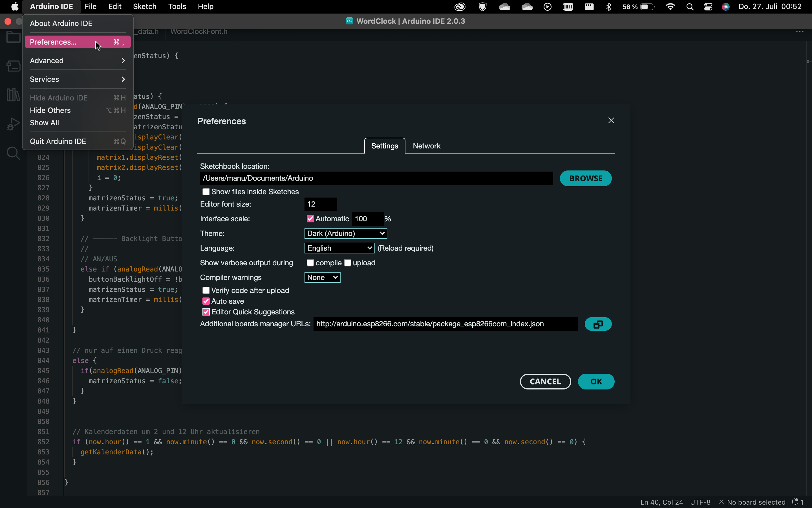Click Ln 40, Col 24 status entry
Image resolution: width=812 pixels, height=508 pixels.
661,502
